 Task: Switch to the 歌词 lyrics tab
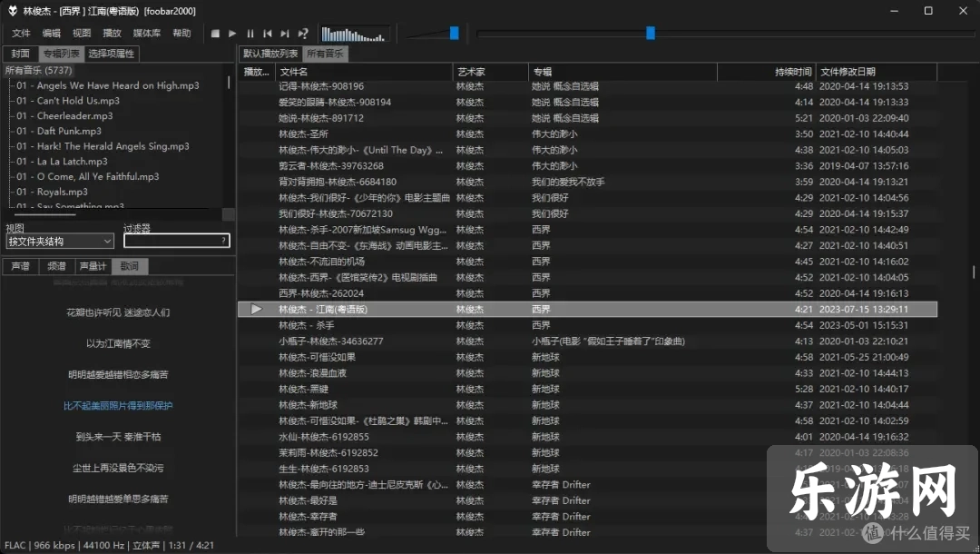[130, 266]
